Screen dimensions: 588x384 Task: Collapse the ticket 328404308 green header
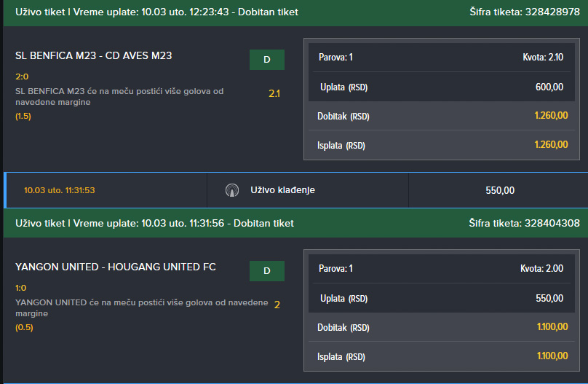295,224
